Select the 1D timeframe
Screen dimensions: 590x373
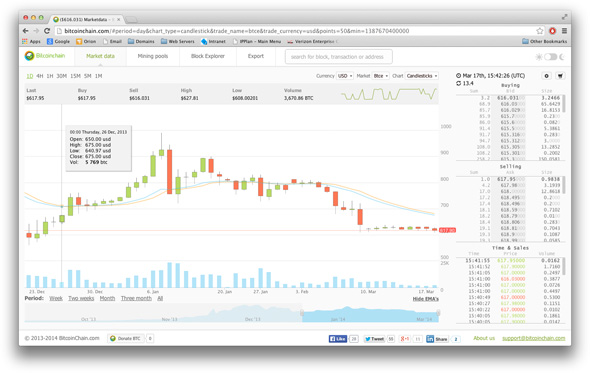point(30,76)
